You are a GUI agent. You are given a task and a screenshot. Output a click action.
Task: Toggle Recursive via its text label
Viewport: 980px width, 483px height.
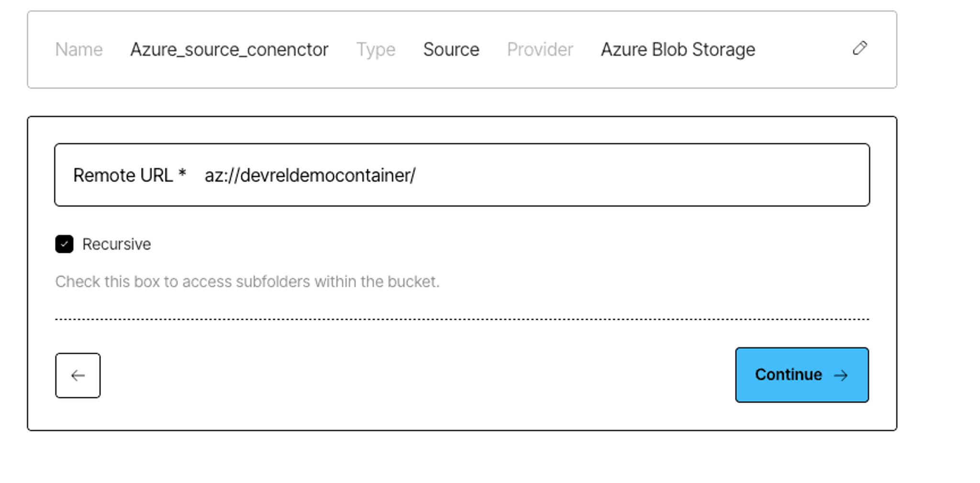point(116,244)
